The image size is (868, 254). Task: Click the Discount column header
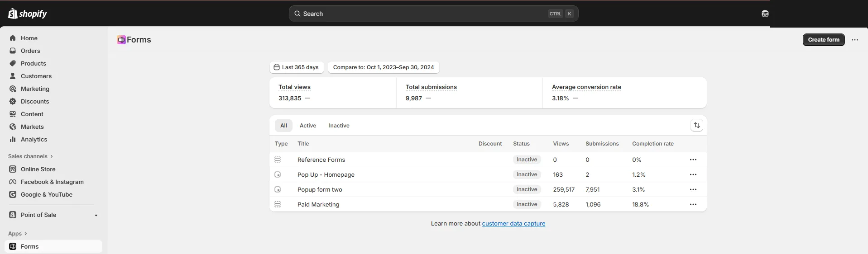[x=490, y=144]
